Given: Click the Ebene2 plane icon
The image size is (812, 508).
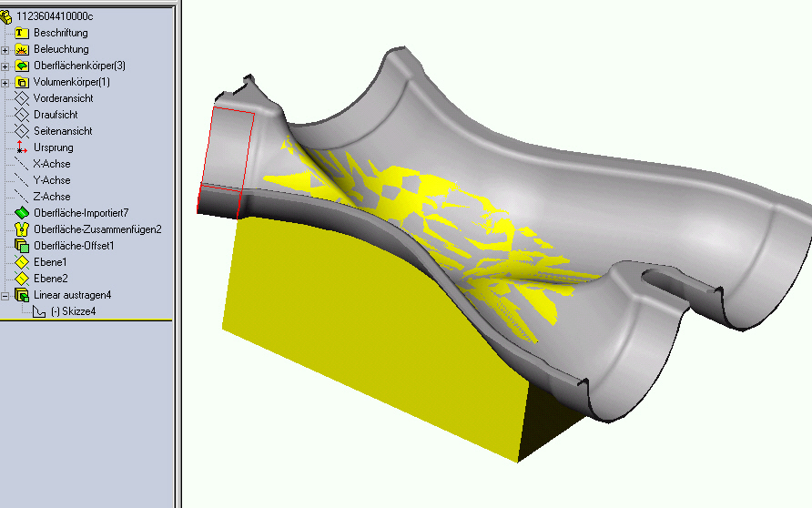Looking at the screenshot, I should click(21, 279).
